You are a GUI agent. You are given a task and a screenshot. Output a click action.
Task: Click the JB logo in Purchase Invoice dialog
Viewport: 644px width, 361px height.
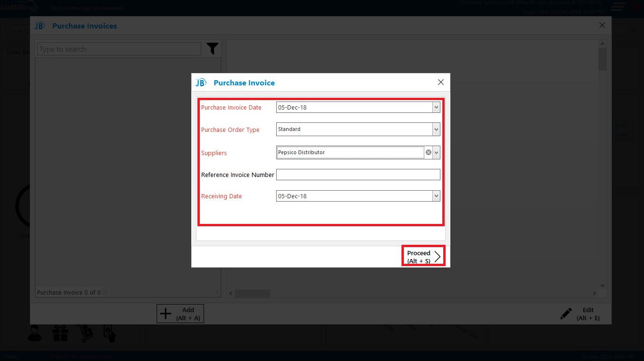click(x=201, y=83)
